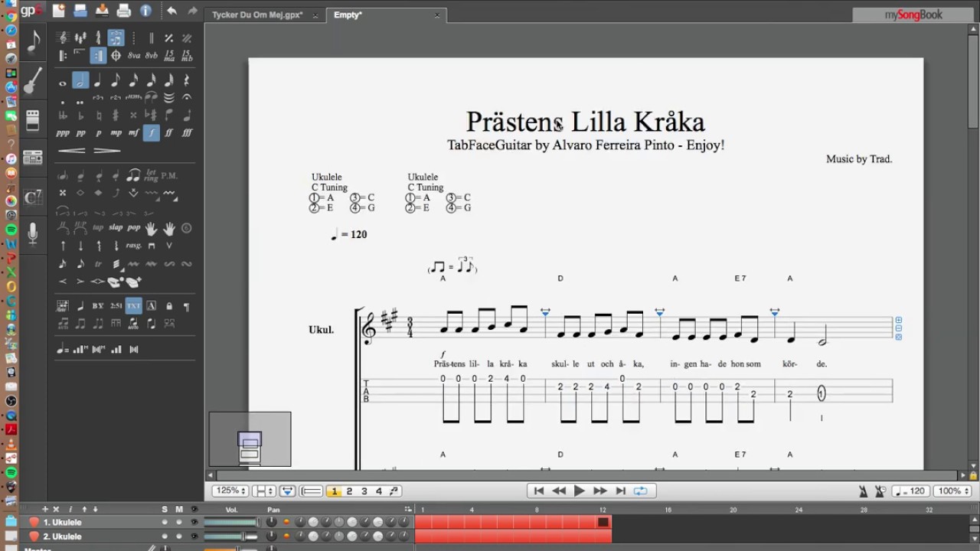
Task: Open a file with folder icon
Action: (x=80, y=11)
